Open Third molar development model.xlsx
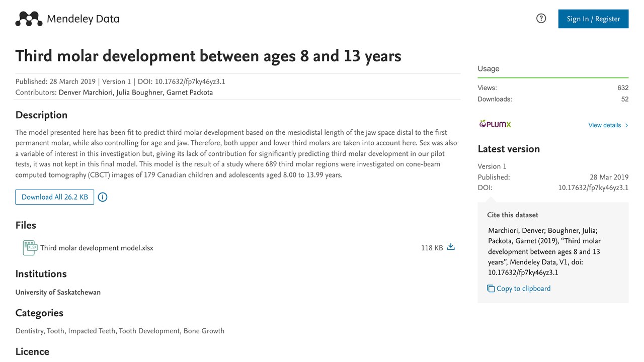Screen dimensions: 644x362 pos(97,248)
